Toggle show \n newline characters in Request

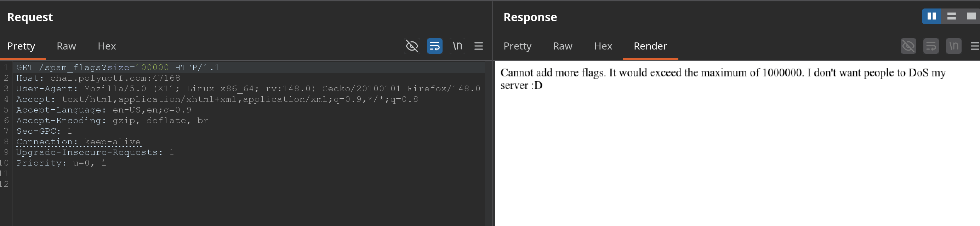point(457,46)
